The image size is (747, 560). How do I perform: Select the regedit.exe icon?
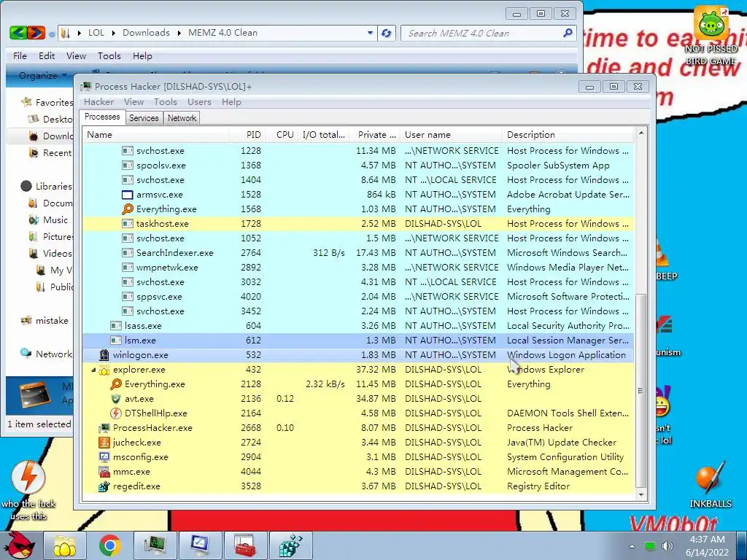pos(104,486)
